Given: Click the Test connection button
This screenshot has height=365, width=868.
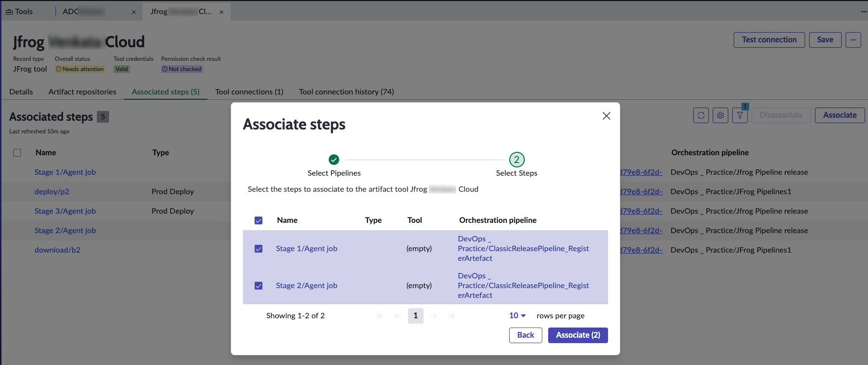Looking at the screenshot, I should point(769,40).
